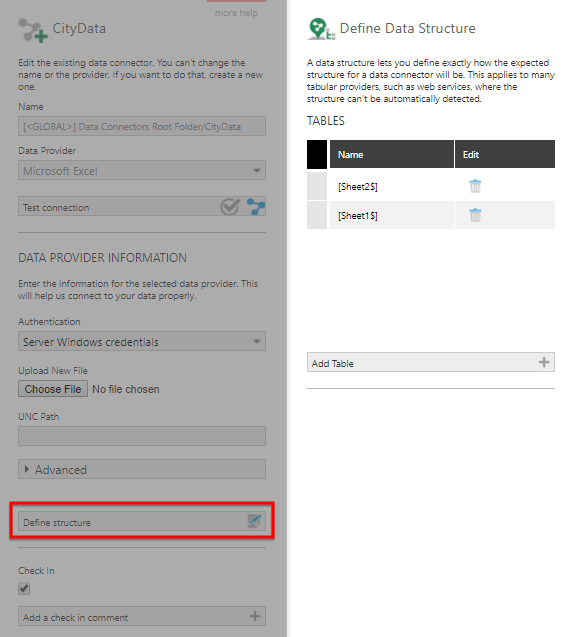Click the Add Table button
The image size is (570, 637).
(431, 362)
